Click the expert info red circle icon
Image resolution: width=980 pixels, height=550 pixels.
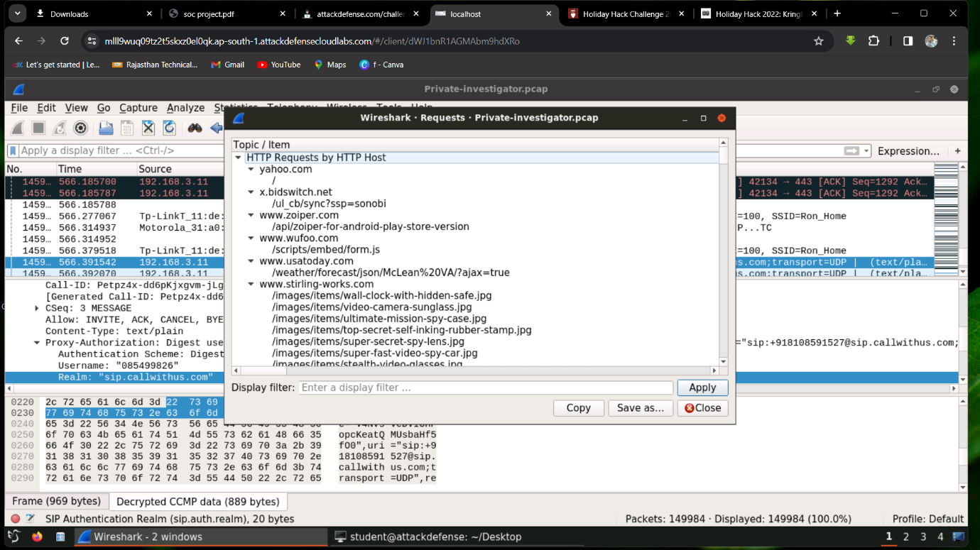(16, 519)
